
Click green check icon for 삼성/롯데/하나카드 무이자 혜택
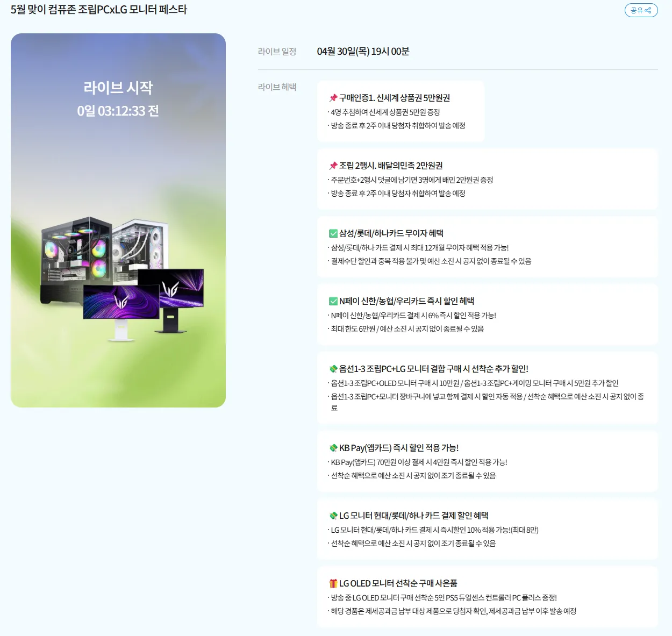pyautogui.click(x=333, y=233)
